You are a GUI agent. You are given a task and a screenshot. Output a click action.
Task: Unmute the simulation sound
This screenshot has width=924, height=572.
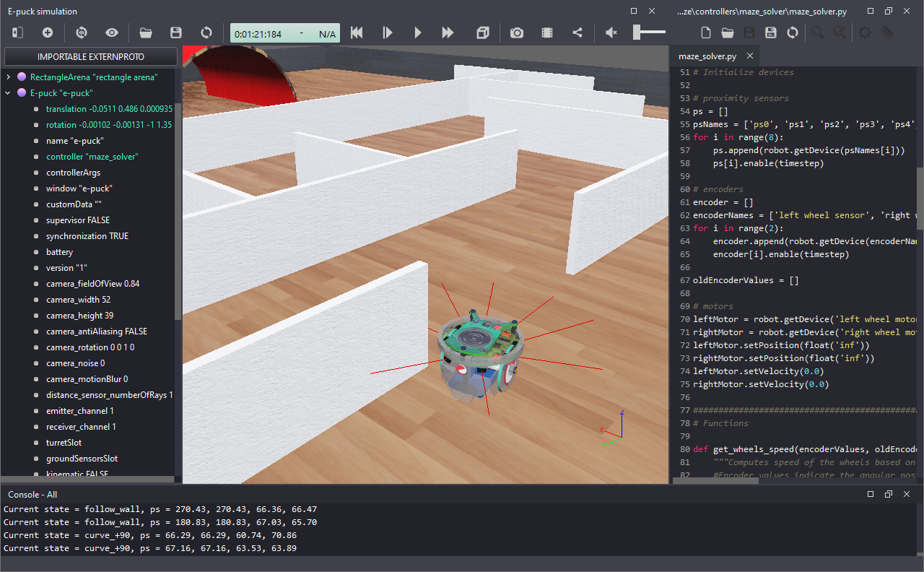pyautogui.click(x=611, y=32)
